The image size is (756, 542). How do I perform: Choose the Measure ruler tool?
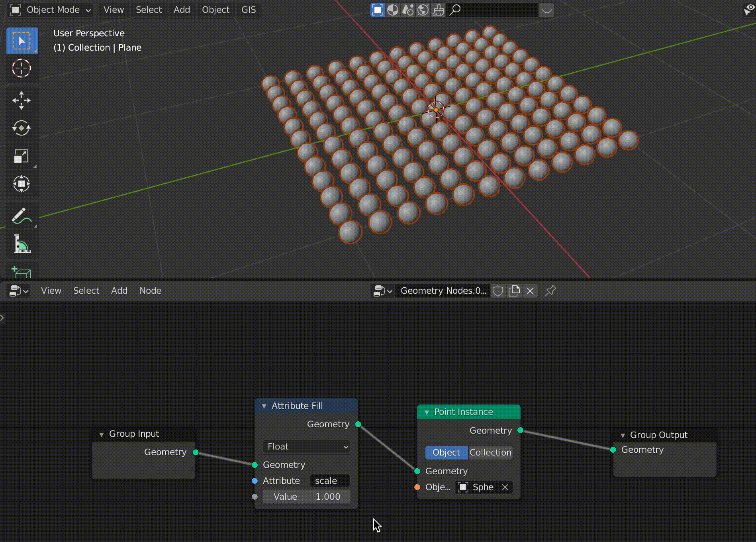point(22,244)
